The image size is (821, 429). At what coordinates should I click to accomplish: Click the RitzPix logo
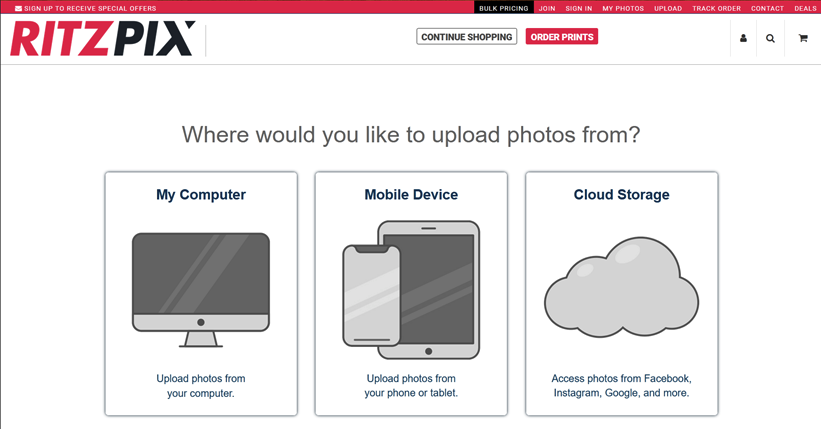102,39
